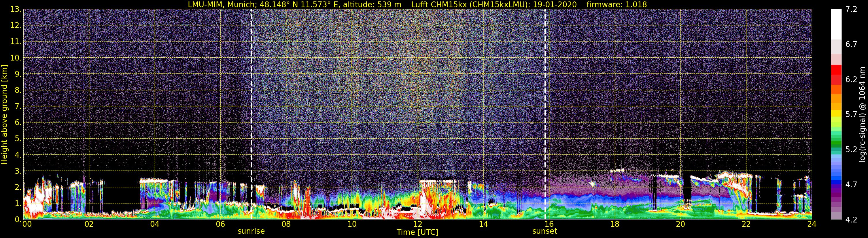Click the height axis tick label '8.'
Image resolution: width=868 pixels, height=238 pixels.
18,90
